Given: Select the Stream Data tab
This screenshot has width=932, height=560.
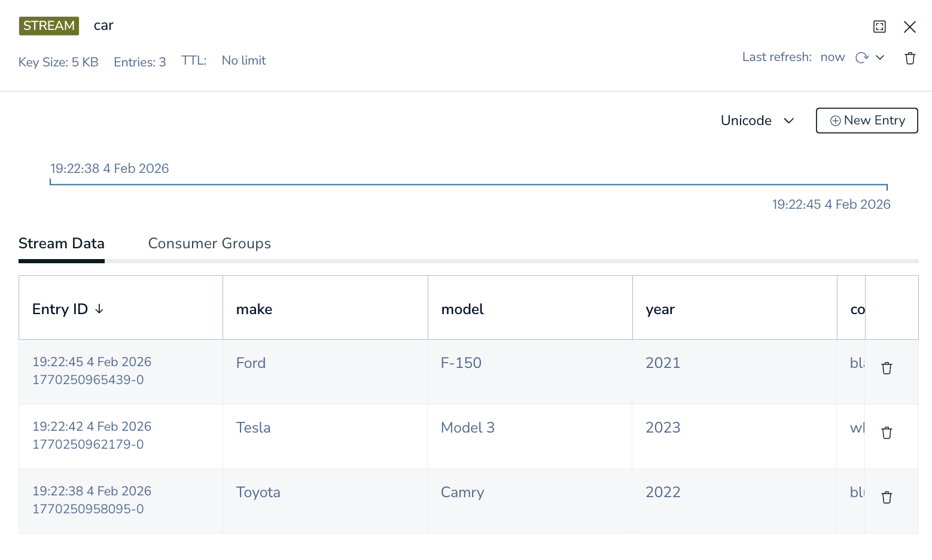Looking at the screenshot, I should pos(62,244).
